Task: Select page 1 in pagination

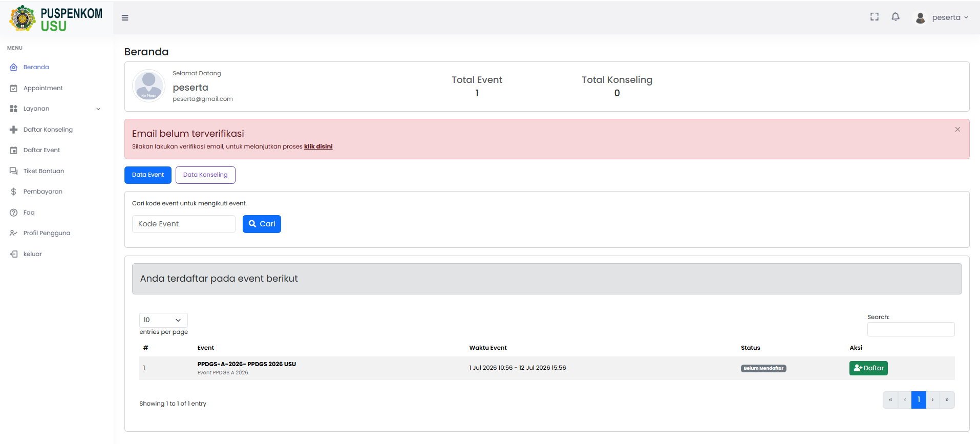Action: (x=919, y=400)
